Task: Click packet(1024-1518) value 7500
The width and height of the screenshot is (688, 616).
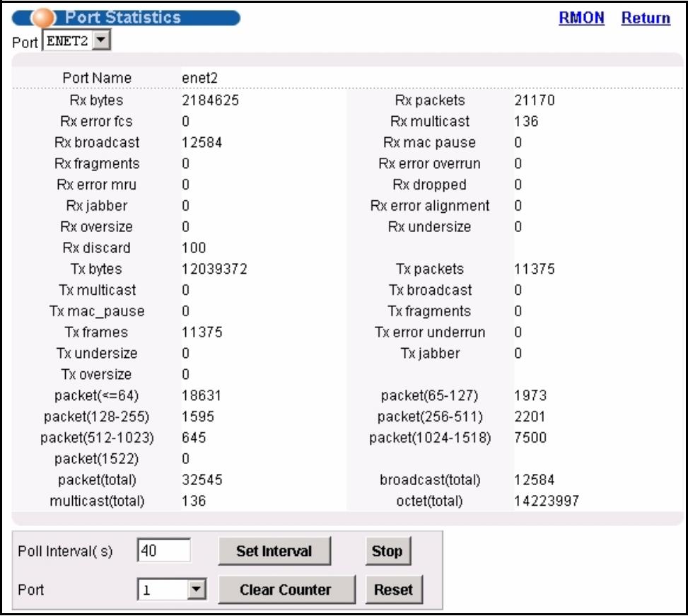Action: coord(530,438)
